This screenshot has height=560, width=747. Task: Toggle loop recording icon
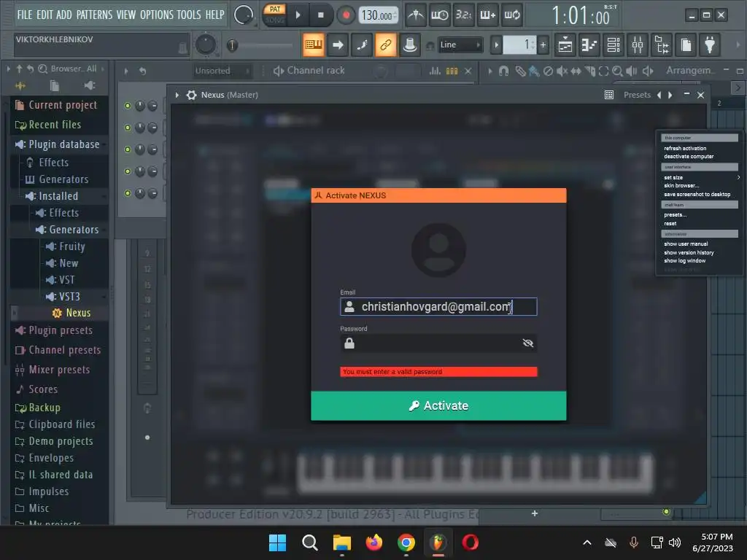512,15
